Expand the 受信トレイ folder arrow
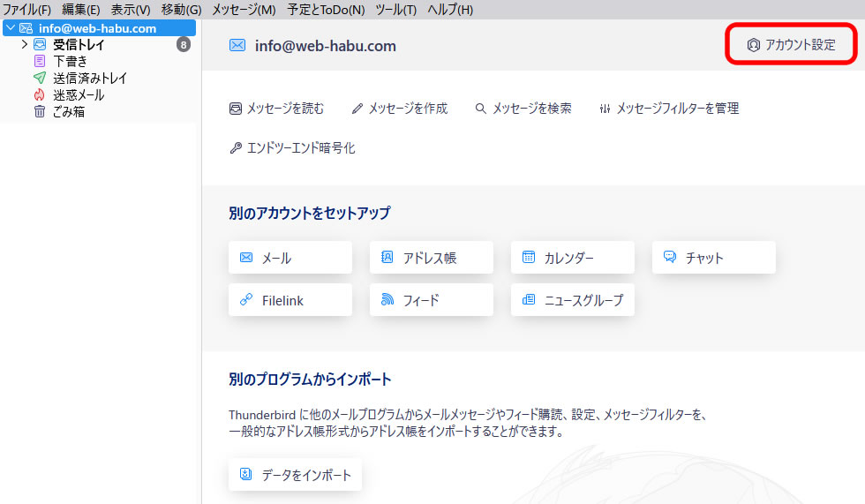865x504 pixels. click(x=24, y=44)
